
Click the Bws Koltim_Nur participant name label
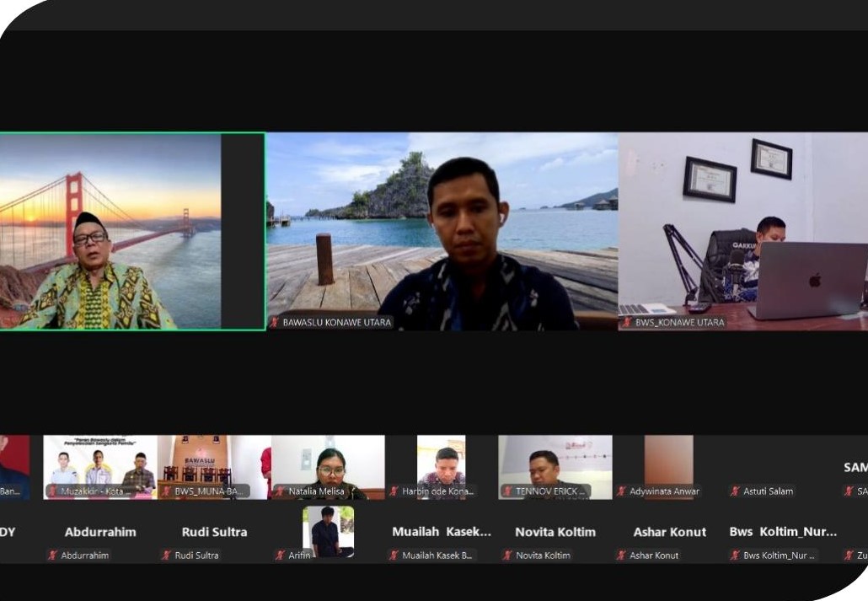(x=783, y=532)
